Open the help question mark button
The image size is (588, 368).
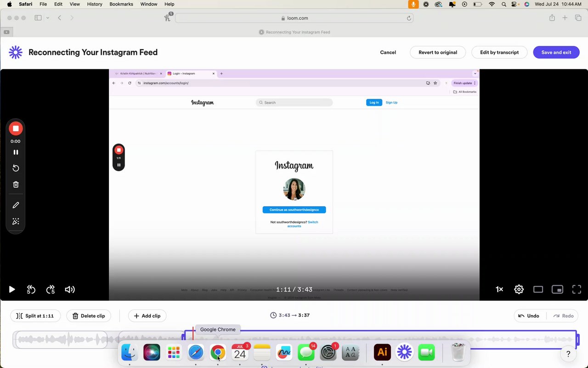tap(568, 354)
